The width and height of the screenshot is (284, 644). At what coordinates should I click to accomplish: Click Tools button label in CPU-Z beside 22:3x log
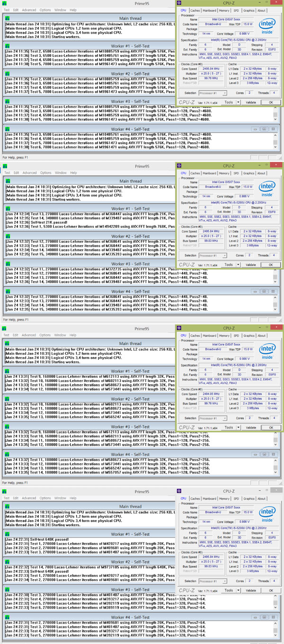(229, 590)
